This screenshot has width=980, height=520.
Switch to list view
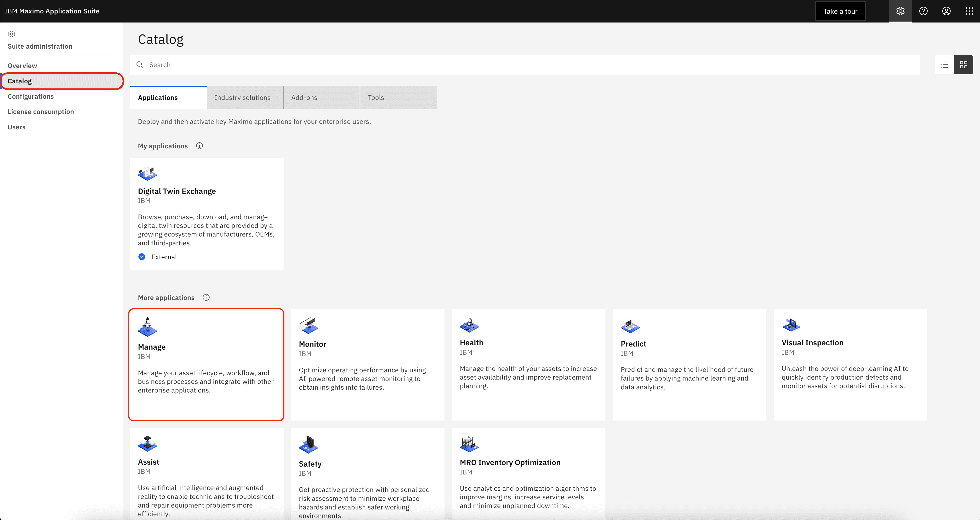[x=944, y=65]
